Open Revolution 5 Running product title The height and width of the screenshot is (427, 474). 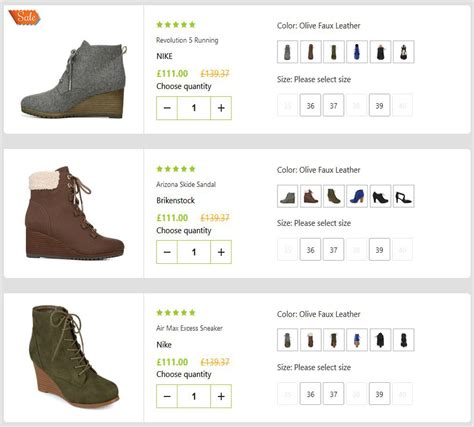pyautogui.click(x=187, y=40)
